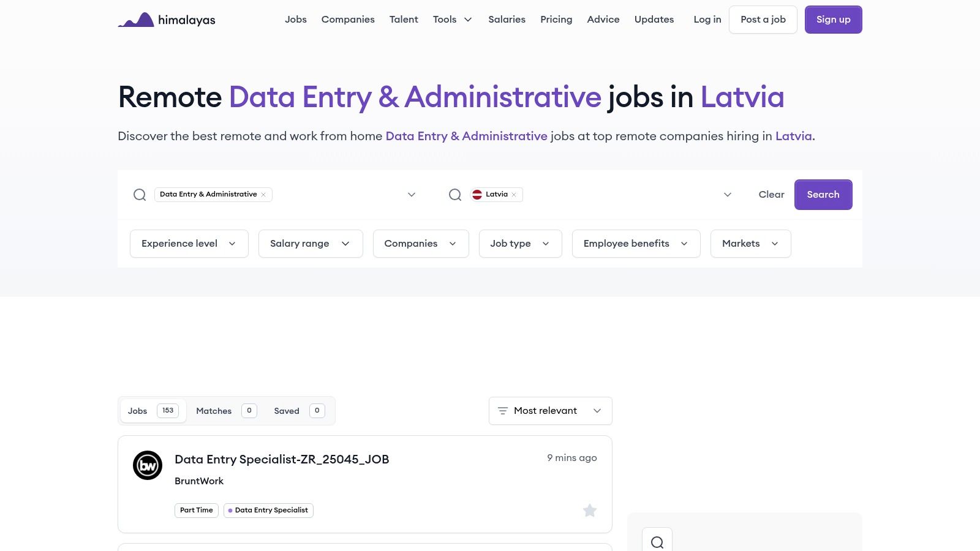980x551 pixels.
Task: Open the Talent navigation link
Action: pyautogui.click(x=404, y=20)
